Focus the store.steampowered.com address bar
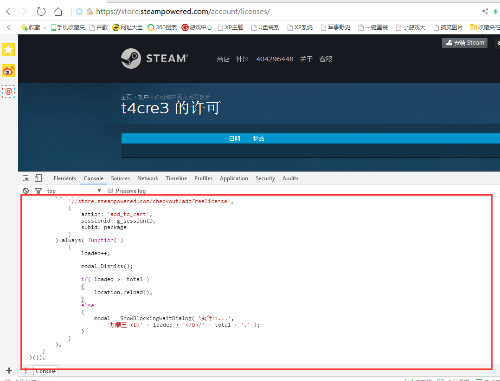Screen dimensions: 500x381 pyautogui.click(x=183, y=12)
